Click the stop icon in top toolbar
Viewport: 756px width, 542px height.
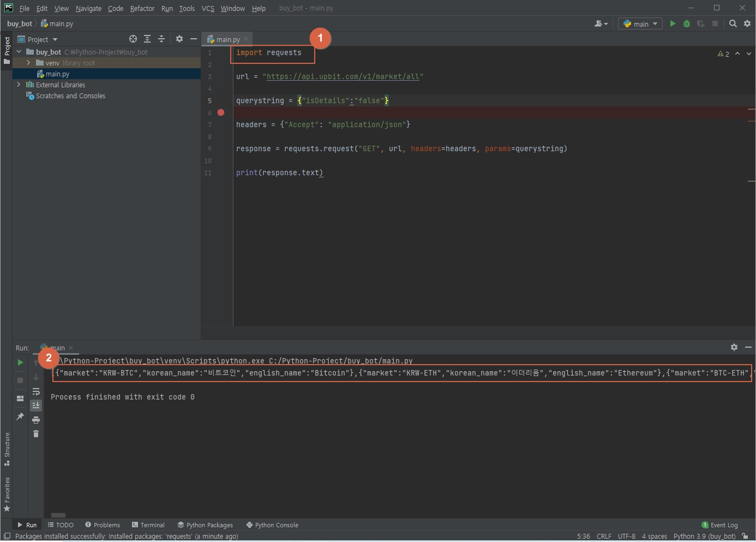tap(715, 23)
